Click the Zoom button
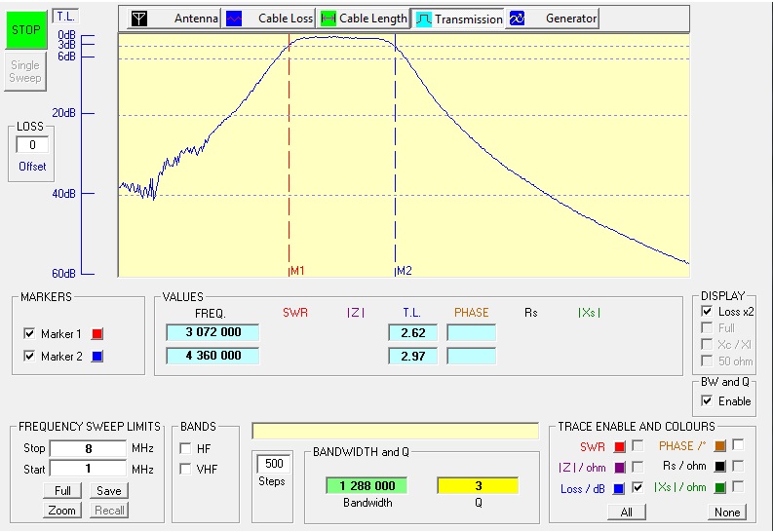773x532 pixels. point(62,511)
